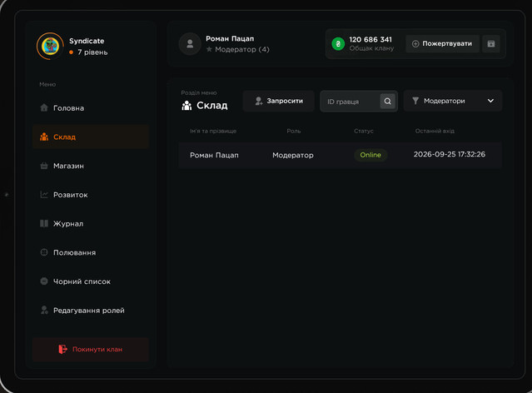Click the Ім'я та прізвище column header

click(213, 131)
